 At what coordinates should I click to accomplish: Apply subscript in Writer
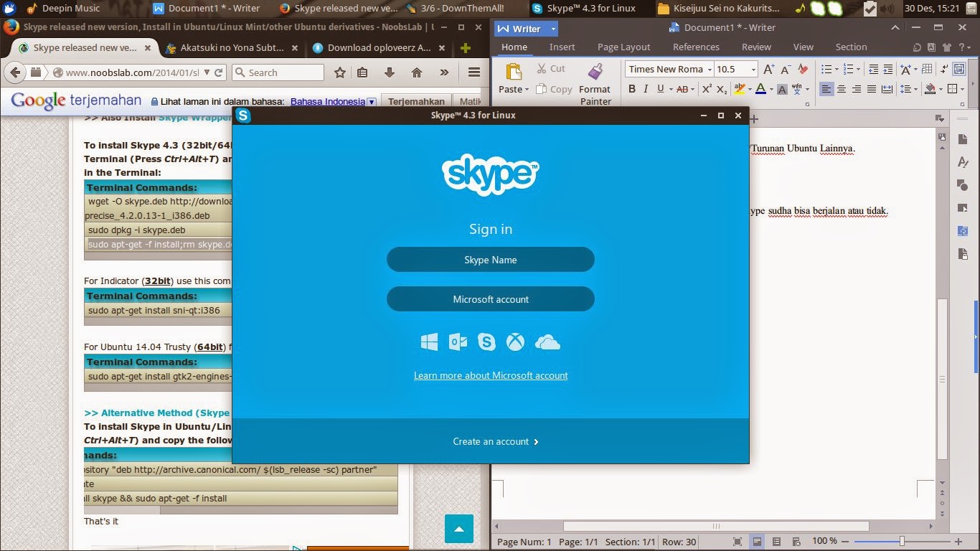[x=722, y=89]
